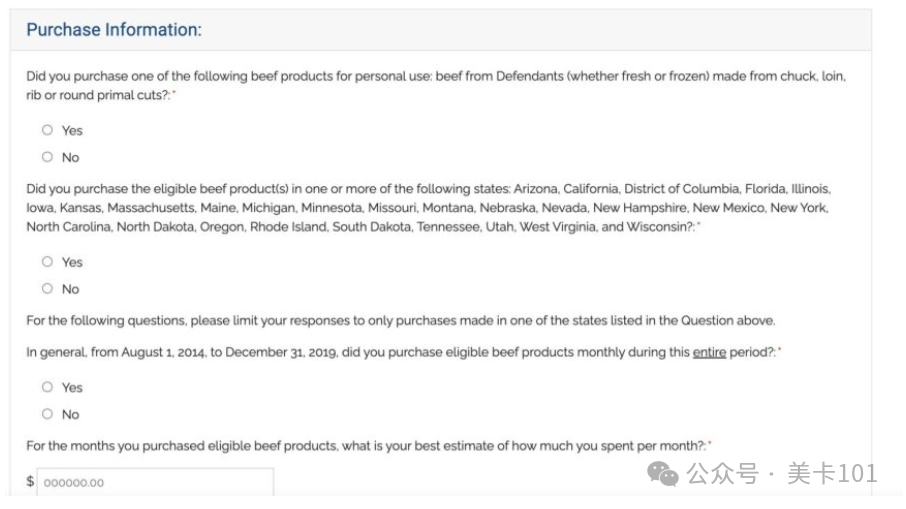Click the 公众号 watermark text
The width and height of the screenshot is (906, 509).
722,474
